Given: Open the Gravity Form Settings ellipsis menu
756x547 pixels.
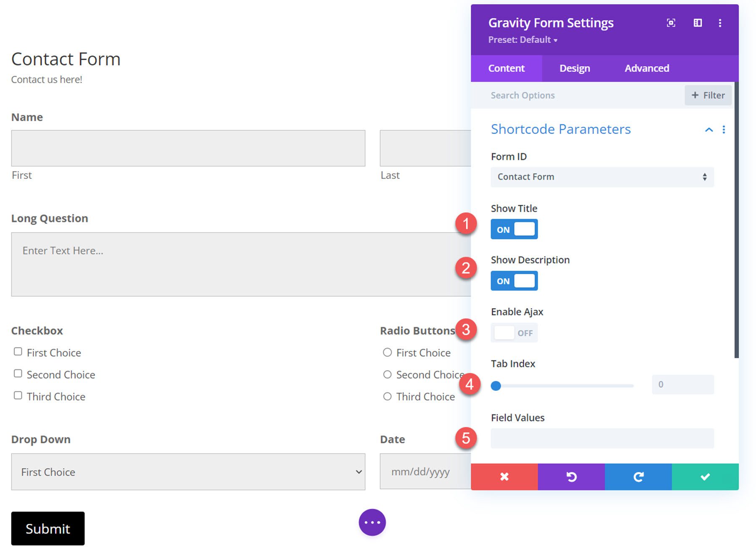Looking at the screenshot, I should 720,23.
